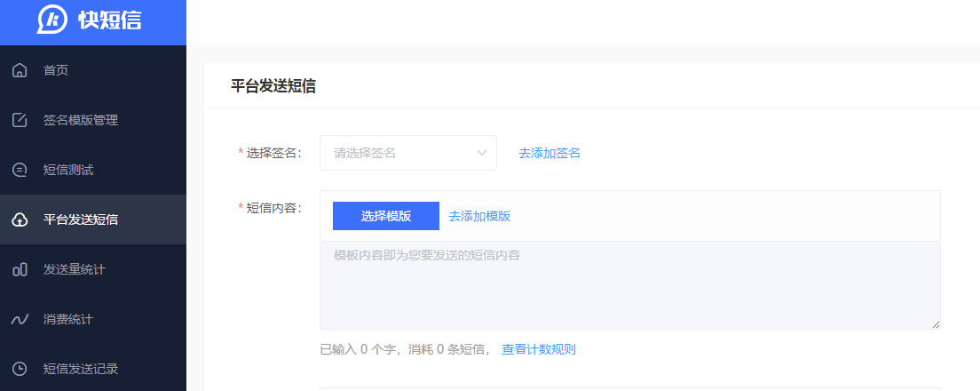
Task: Click the 快短信 brand name text
Action: coord(109,20)
